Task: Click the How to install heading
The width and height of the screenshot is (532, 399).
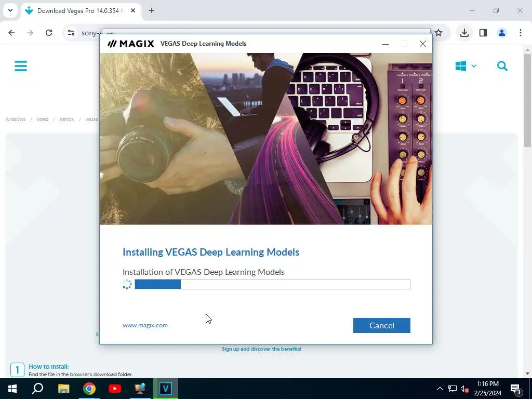Action: coord(48,366)
